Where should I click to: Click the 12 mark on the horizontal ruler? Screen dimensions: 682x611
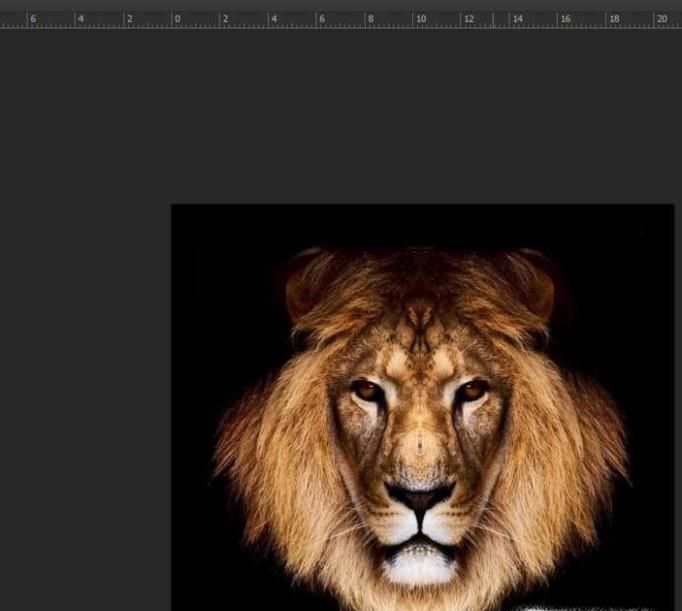click(x=467, y=19)
